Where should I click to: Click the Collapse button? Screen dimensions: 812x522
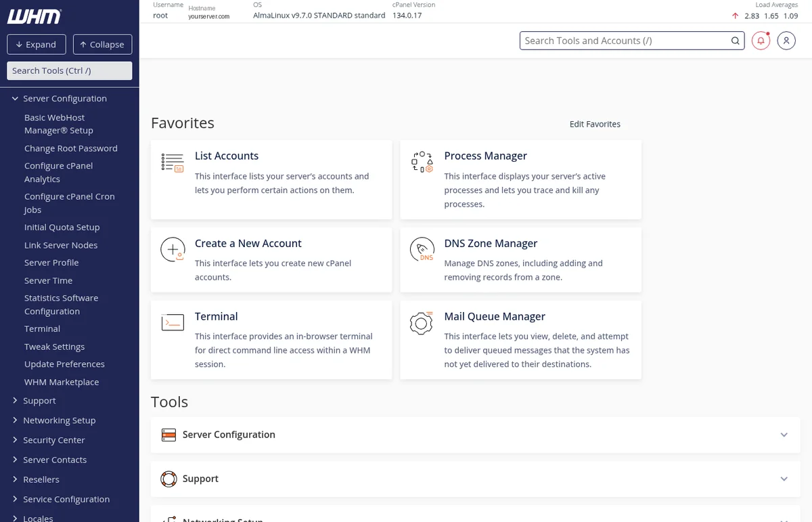102,45
